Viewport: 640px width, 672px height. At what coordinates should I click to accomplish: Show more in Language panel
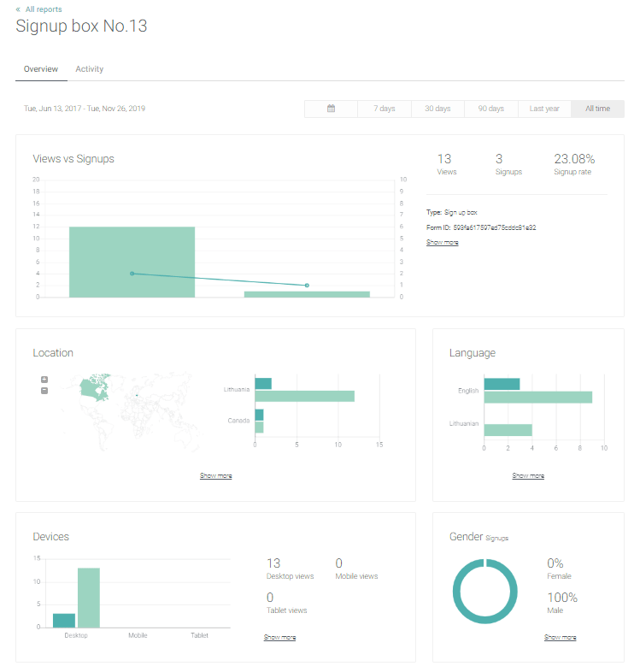click(x=528, y=475)
